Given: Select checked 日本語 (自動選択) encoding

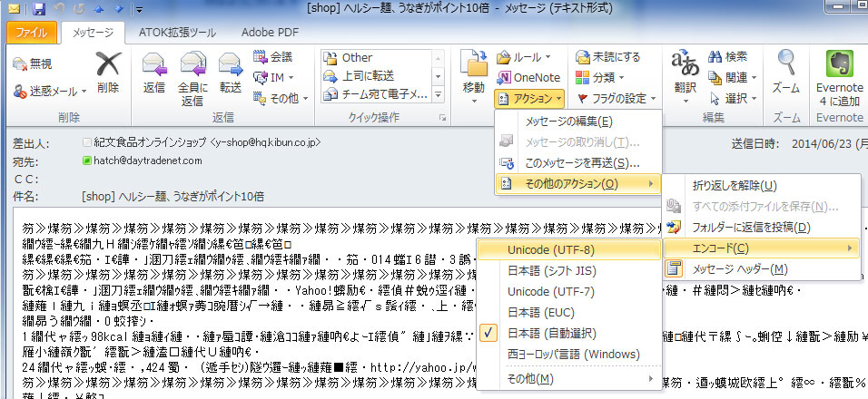Looking at the screenshot, I should point(568,333).
